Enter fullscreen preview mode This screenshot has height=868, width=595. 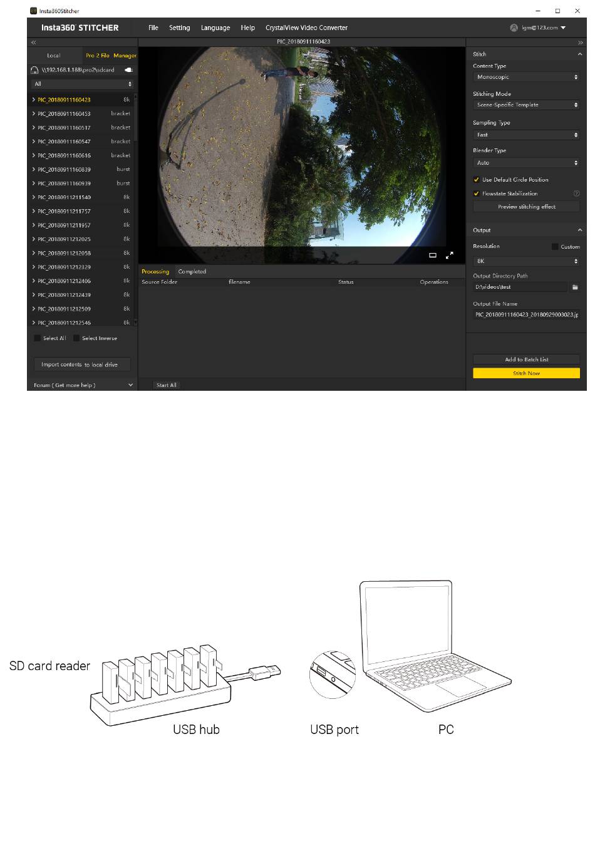449,256
